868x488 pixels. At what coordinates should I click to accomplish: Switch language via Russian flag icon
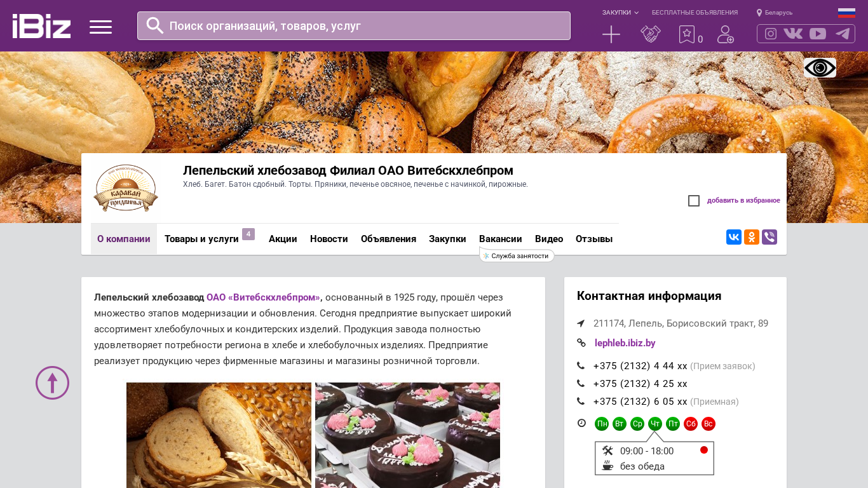coord(846,13)
